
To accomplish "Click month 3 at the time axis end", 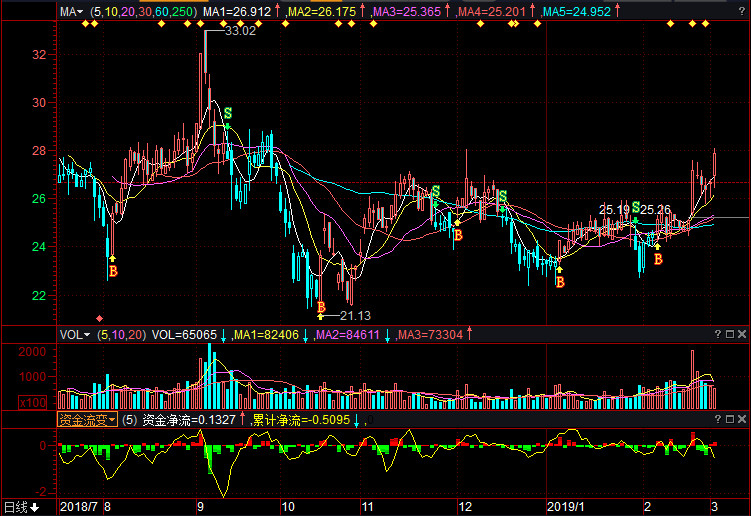I will (x=714, y=507).
